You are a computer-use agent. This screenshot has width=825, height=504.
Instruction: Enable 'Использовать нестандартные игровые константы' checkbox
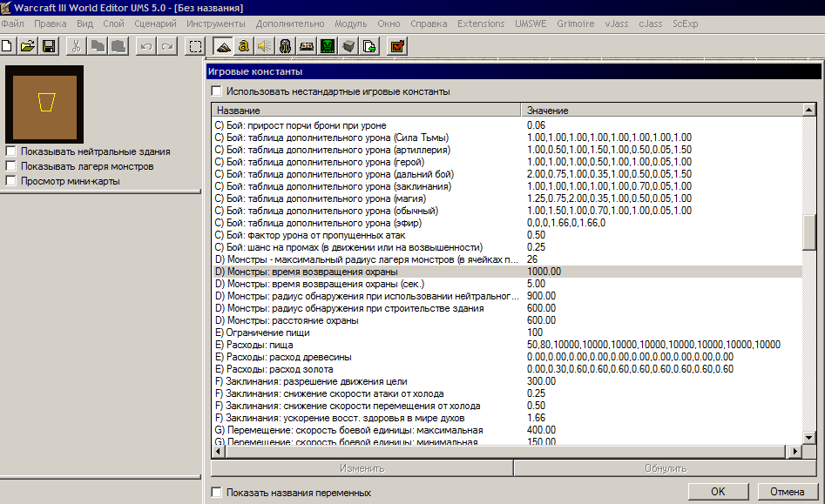coord(217,91)
